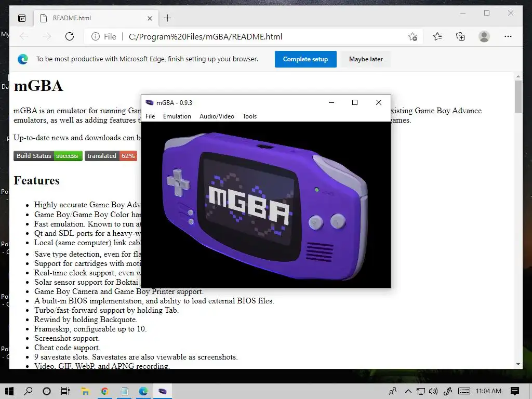
Task: Open Edge Settings and more menu
Action: click(508, 36)
